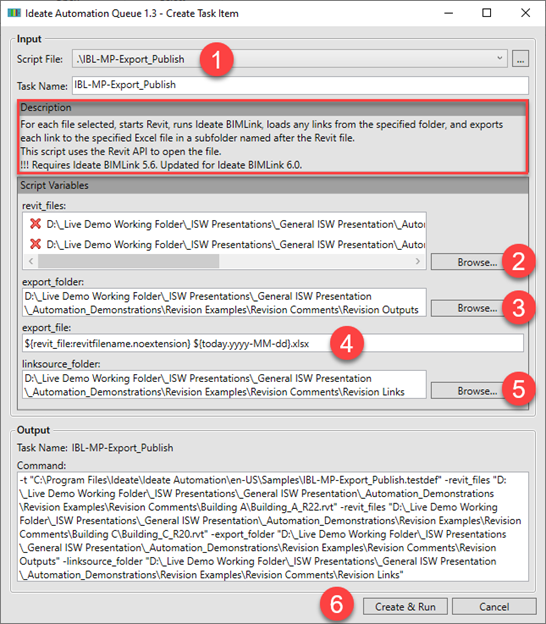Click the revit_files list right scroll arrow
The height and width of the screenshot is (624, 546).
click(x=418, y=261)
